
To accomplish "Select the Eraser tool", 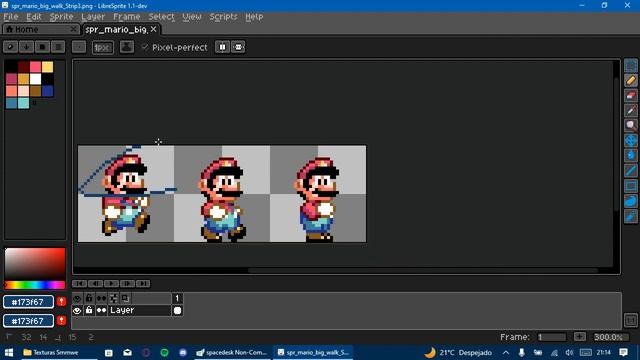I will (x=631, y=96).
